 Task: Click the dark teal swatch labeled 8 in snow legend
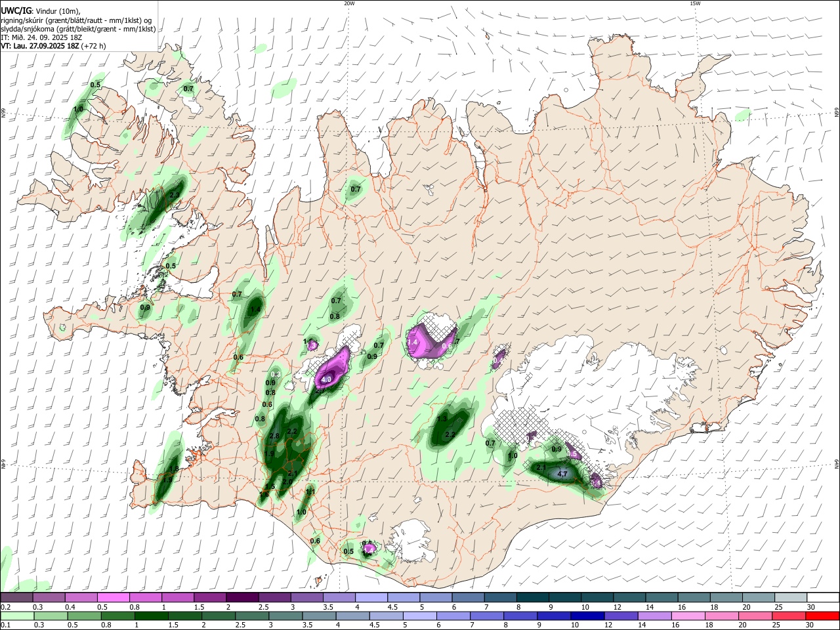point(533,598)
